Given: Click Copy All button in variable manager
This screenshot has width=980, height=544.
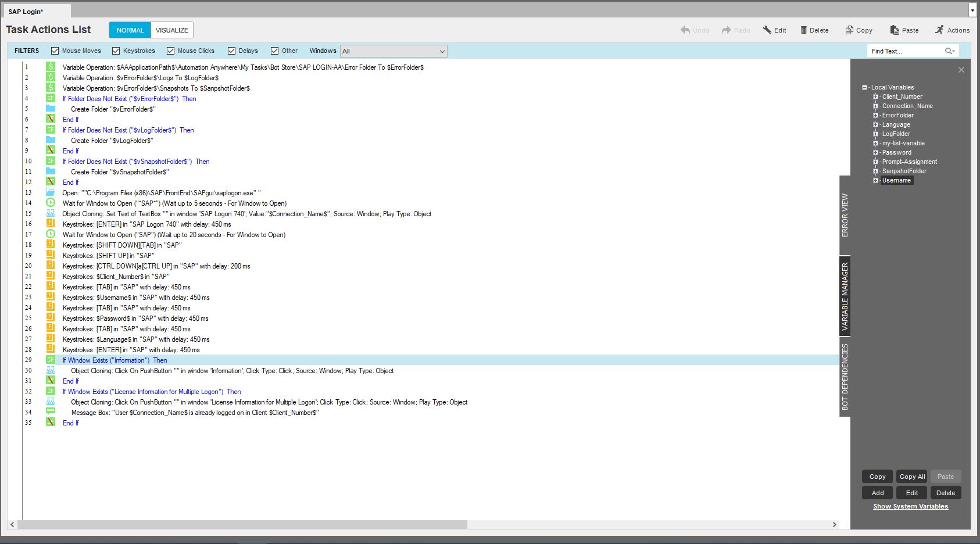Looking at the screenshot, I should click(x=912, y=477).
